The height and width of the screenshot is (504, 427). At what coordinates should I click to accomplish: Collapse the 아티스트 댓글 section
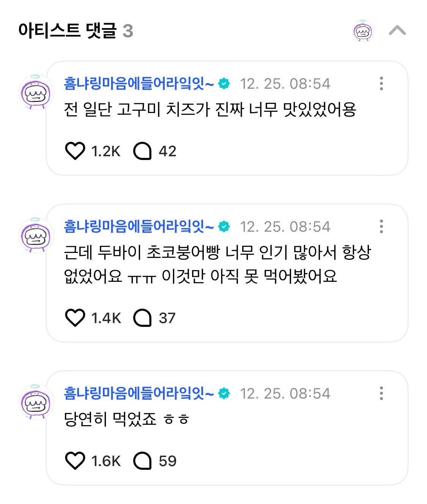click(397, 30)
